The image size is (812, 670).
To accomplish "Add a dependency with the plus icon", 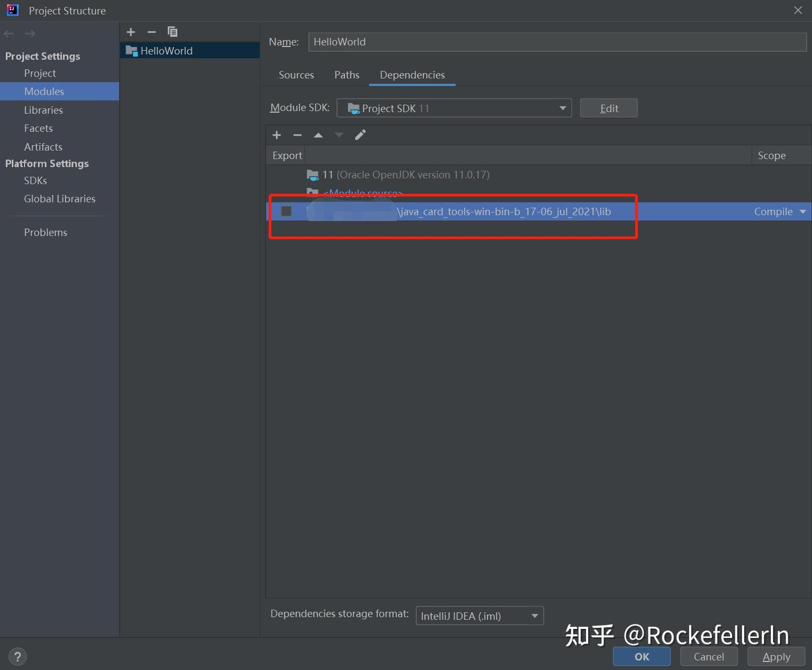I will pos(277,135).
